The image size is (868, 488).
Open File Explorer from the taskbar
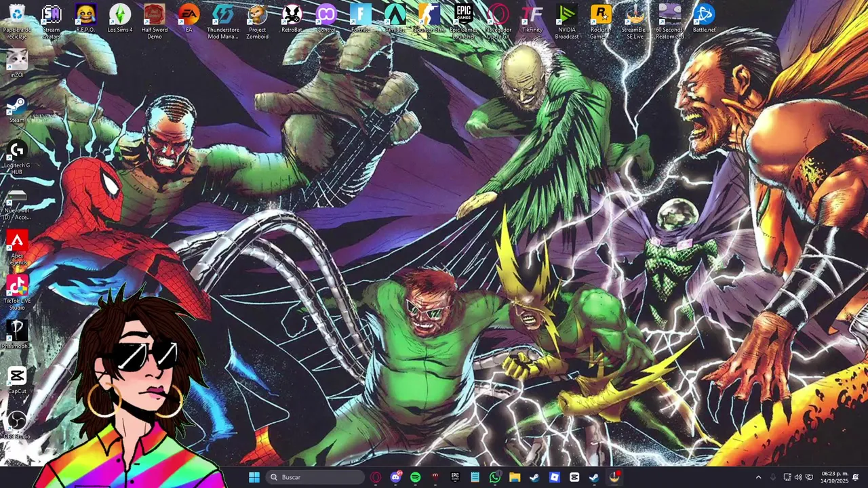pos(515,477)
